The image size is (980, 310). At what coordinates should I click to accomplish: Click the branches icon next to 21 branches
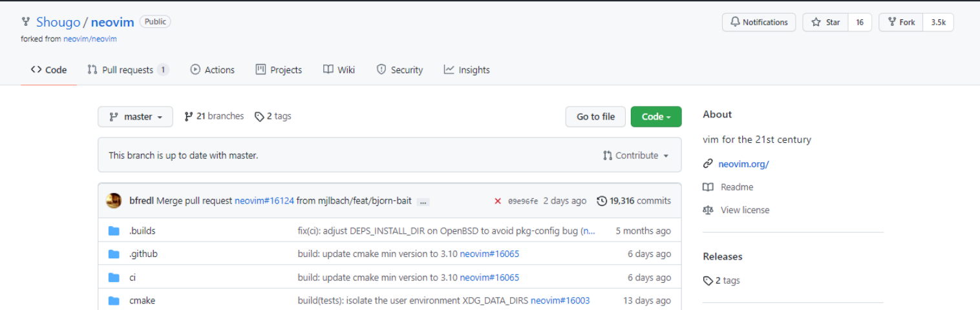pos(189,116)
